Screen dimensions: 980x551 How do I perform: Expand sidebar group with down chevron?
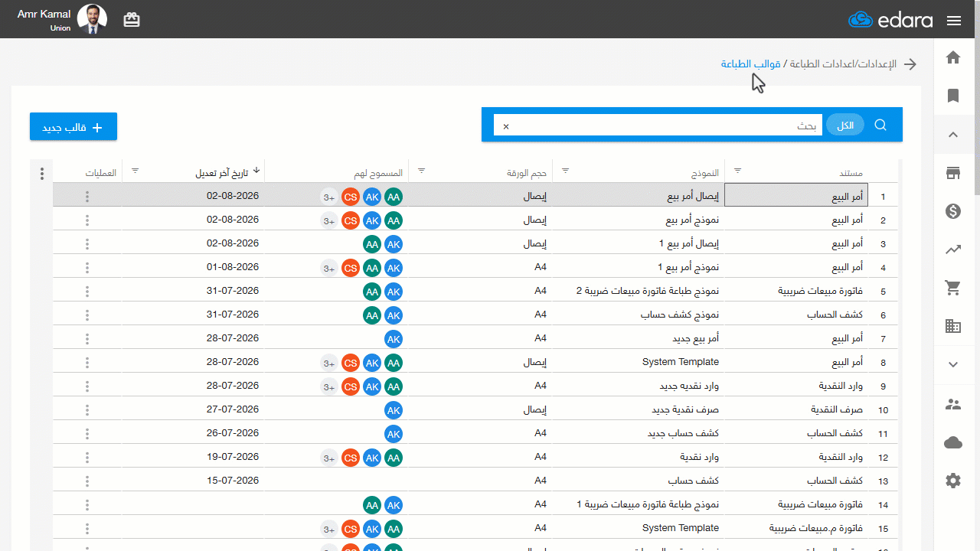[953, 364]
